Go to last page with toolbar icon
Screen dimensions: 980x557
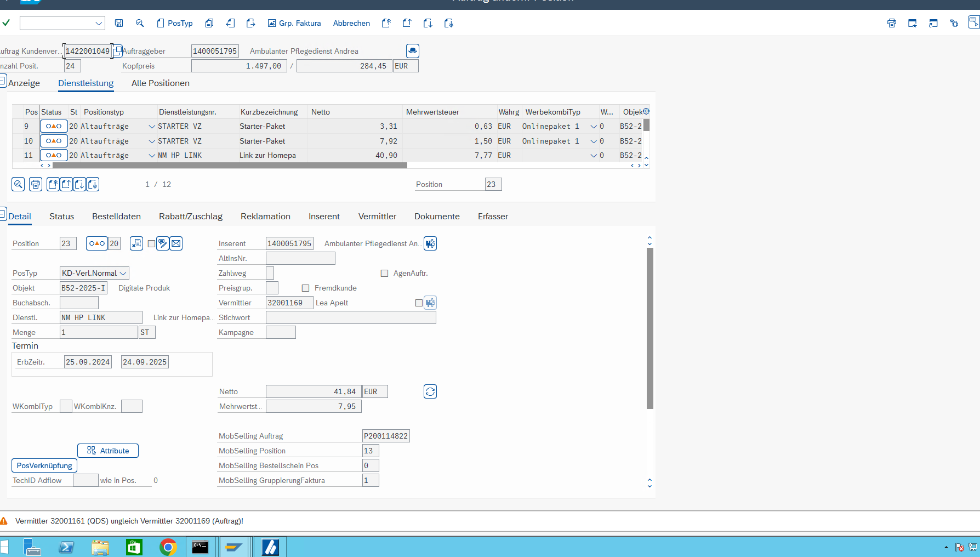(x=449, y=23)
